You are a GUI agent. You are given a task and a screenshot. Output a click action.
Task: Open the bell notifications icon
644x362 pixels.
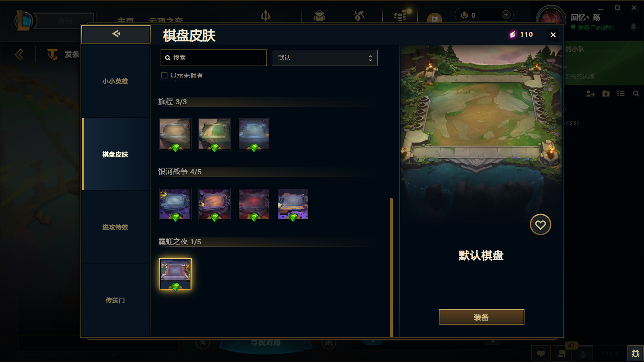[633, 27]
